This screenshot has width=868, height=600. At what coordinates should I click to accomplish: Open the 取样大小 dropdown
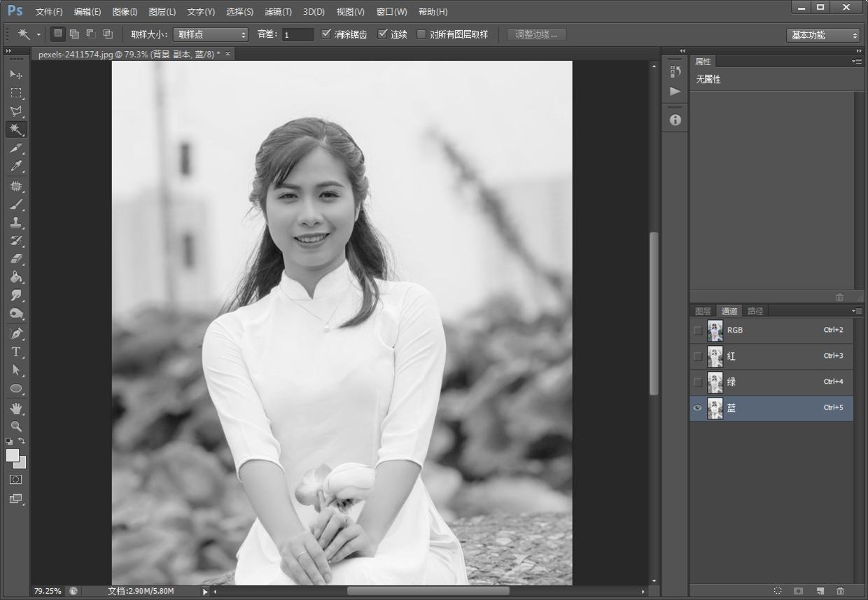point(211,34)
